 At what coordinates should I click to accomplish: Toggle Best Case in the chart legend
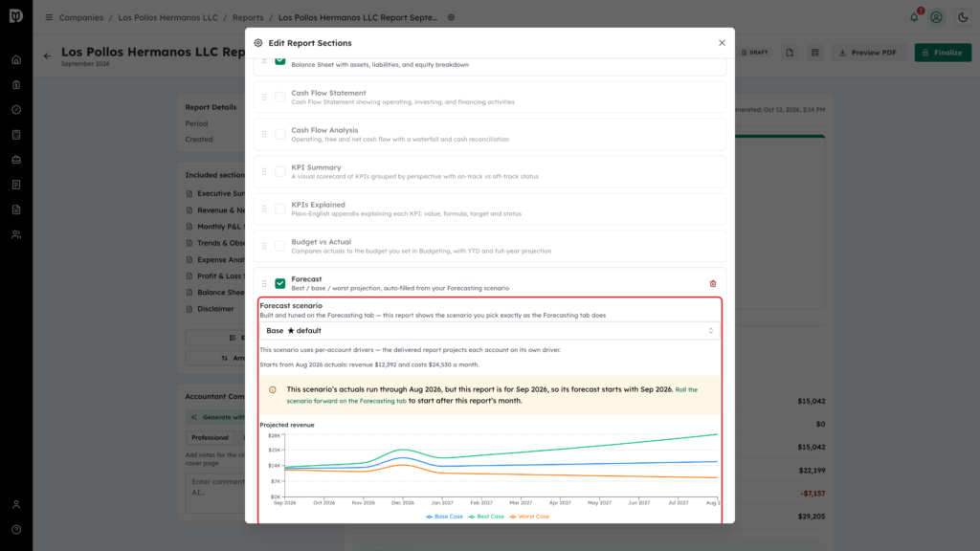click(x=486, y=517)
